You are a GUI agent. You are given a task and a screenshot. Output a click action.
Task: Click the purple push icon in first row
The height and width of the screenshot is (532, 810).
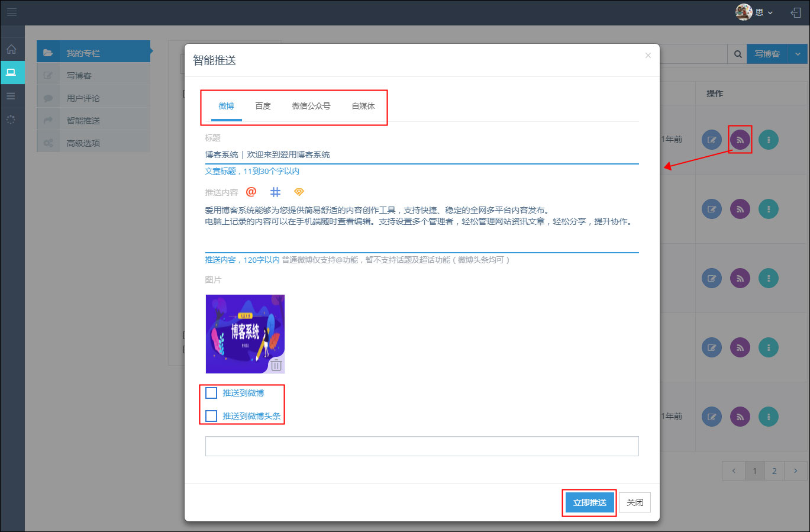tap(740, 140)
